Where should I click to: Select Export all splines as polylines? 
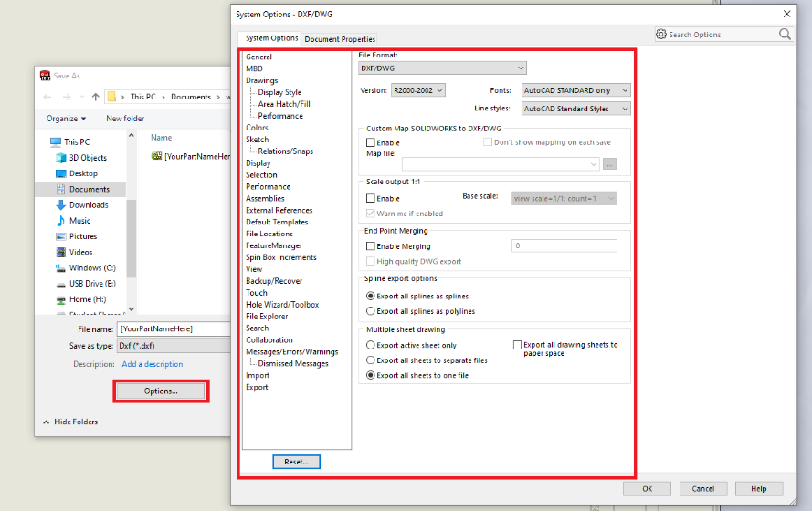coord(371,311)
